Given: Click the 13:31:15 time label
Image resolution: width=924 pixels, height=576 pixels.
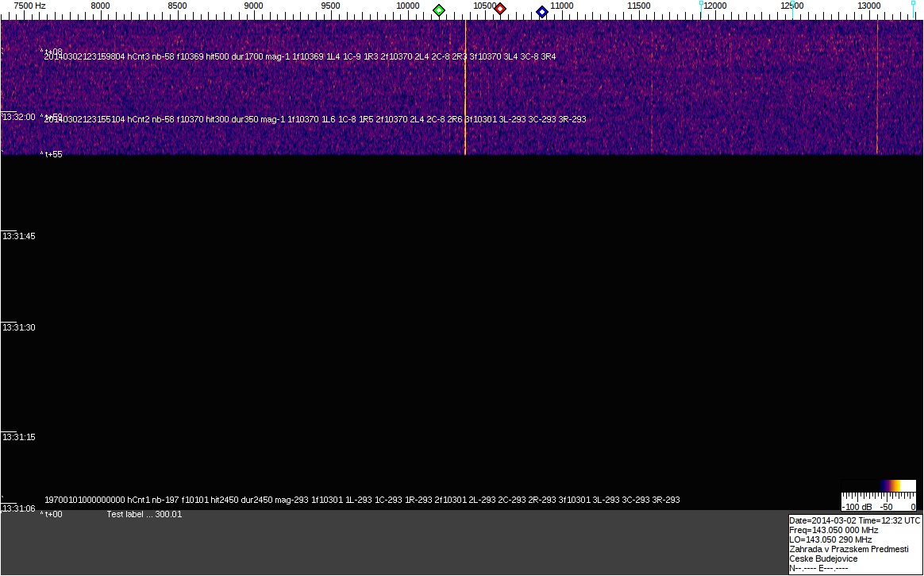Looking at the screenshot, I should click(18, 437).
